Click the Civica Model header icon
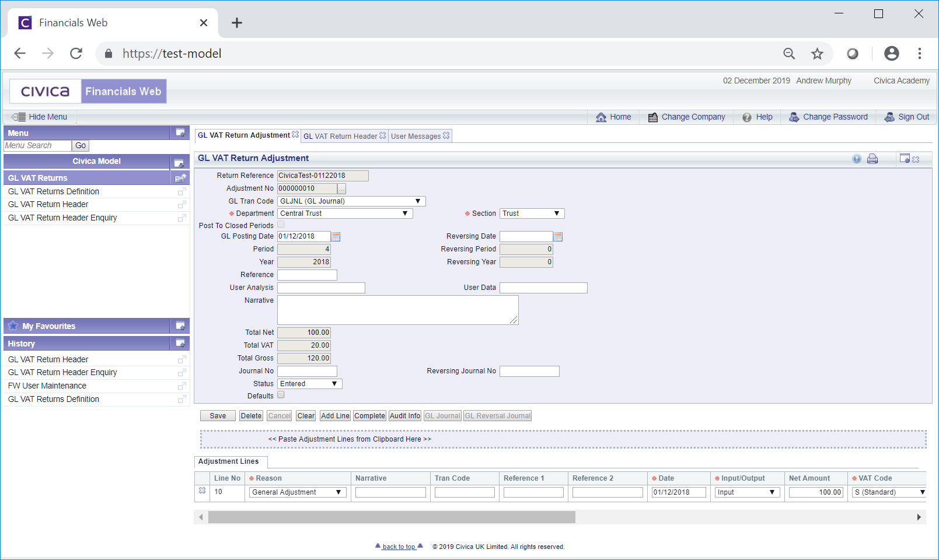Screen dimensions: 939x560 179,163
